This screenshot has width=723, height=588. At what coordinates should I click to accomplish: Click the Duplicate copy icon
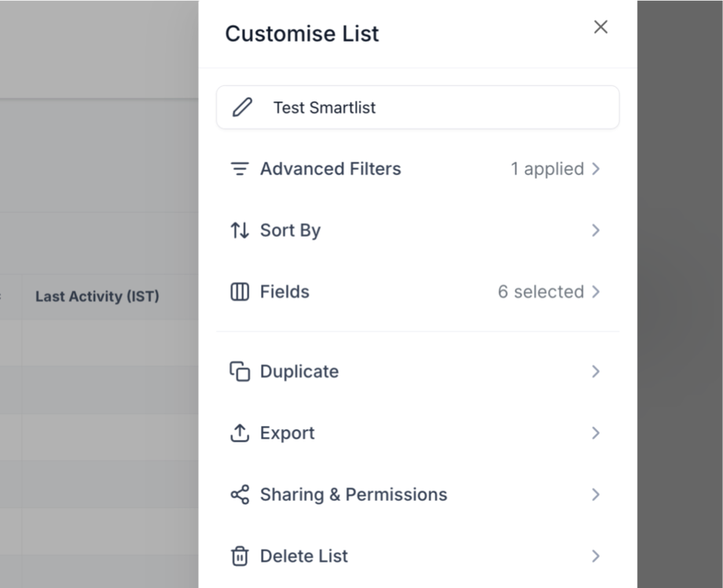240,372
